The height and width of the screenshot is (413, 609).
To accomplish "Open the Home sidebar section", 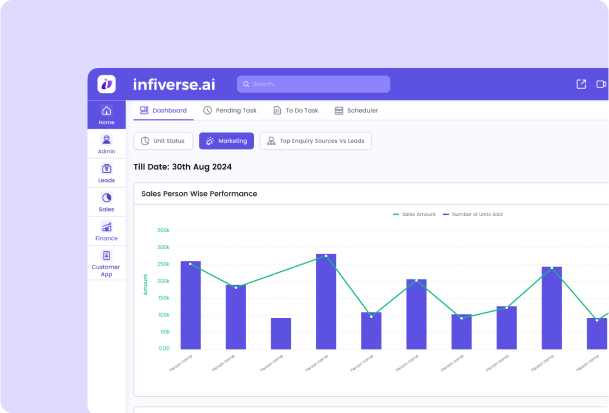I will click(107, 114).
